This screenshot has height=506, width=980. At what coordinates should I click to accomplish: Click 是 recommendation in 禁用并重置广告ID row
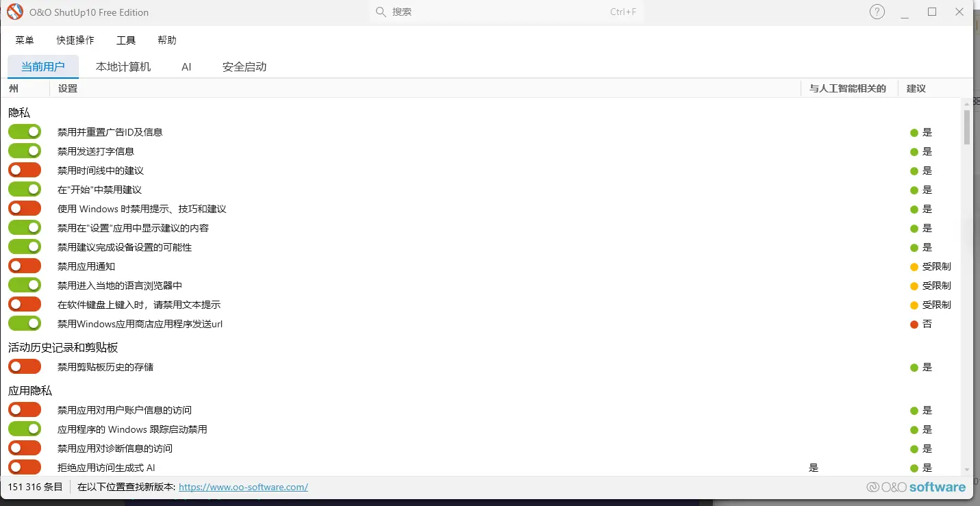tap(927, 132)
